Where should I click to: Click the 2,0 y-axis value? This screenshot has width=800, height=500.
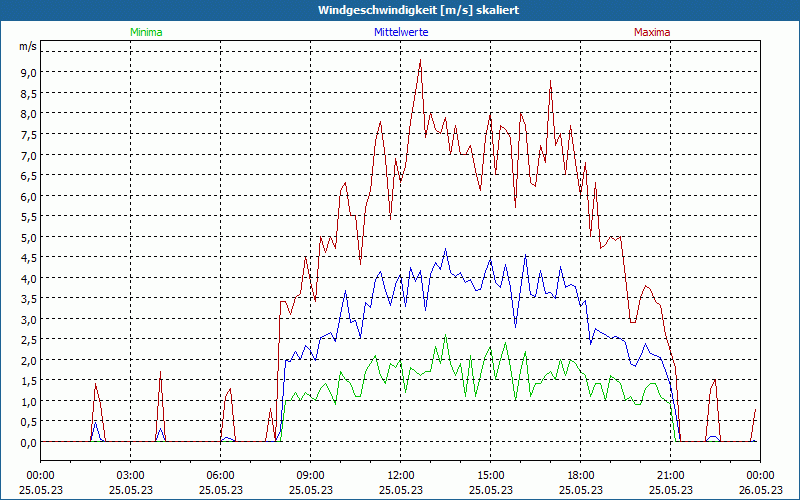pyautogui.click(x=29, y=361)
